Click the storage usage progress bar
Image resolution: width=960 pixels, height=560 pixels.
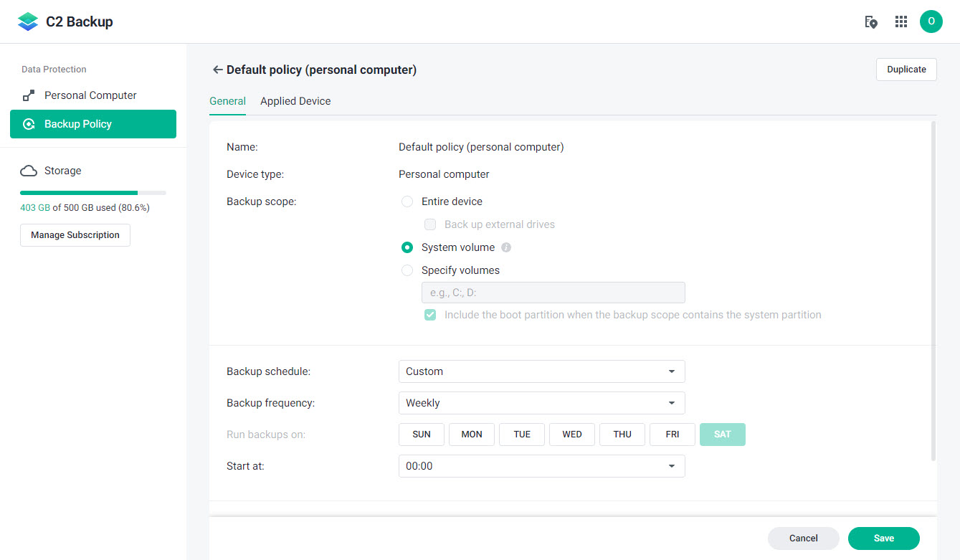pyautogui.click(x=93, y=193)
